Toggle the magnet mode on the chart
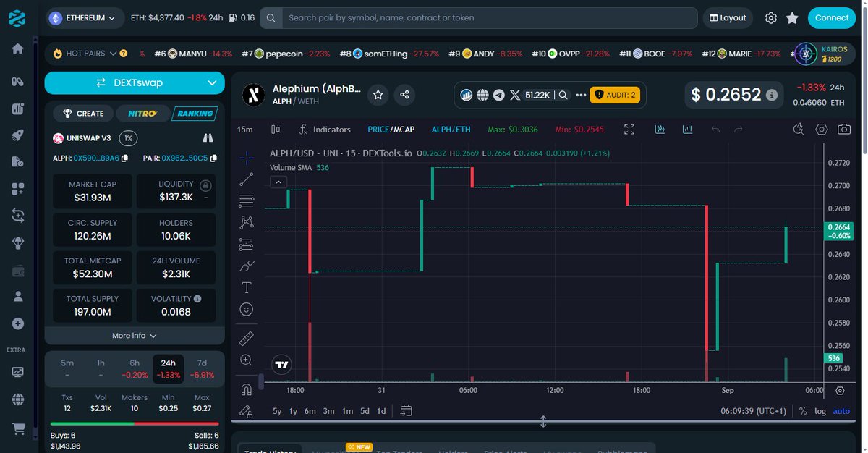 (x=246, y=389)
